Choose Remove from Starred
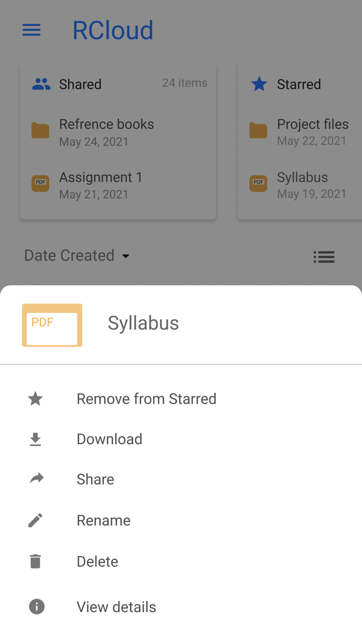 tap(146, 399)
